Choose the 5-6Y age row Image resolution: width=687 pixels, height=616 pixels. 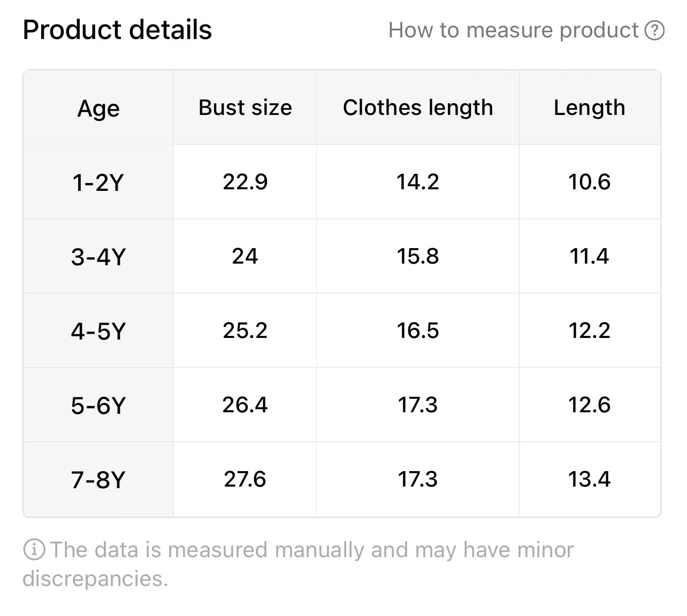(342, 405)
